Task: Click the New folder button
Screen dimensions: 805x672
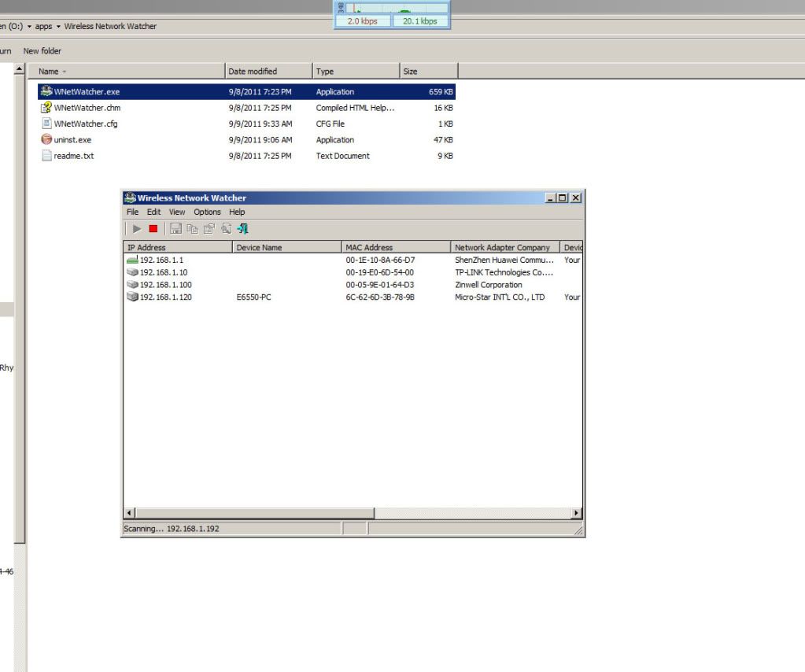Action: (42, 51)
